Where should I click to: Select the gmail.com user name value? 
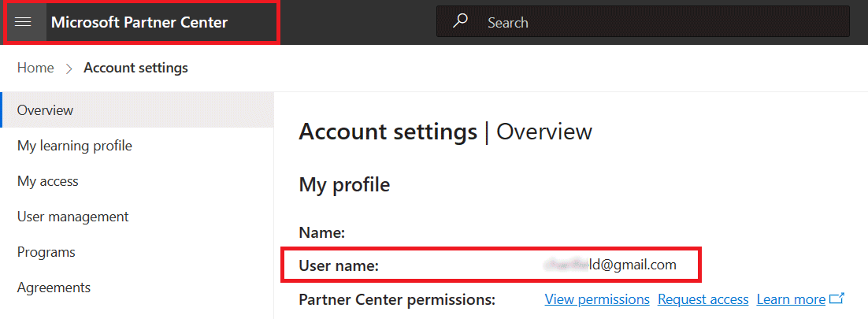610,265
